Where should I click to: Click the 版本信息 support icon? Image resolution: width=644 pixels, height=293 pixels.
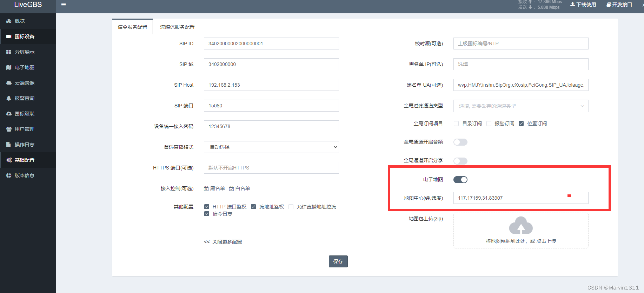[9, 175]
